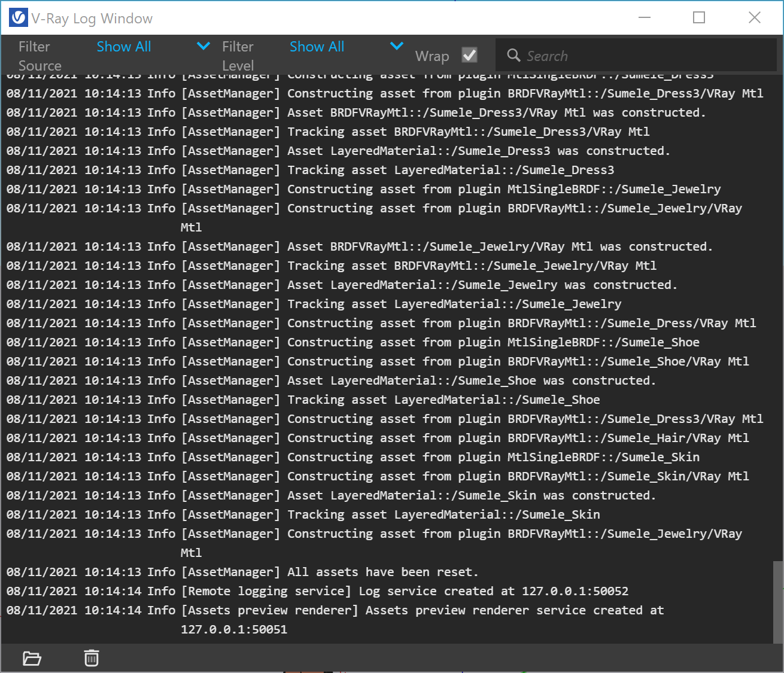
Task: Click the vertical scrollbar thumb
Action: coord(777,602)
